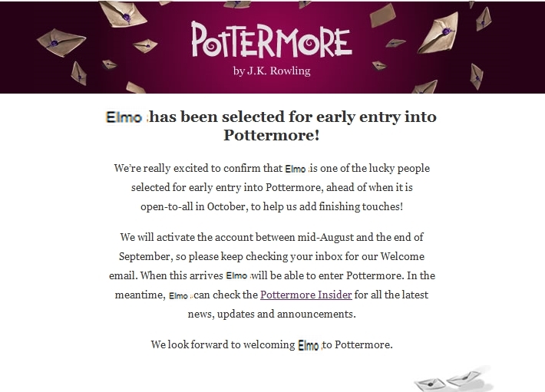The height and width of the screenshot is (392, 545).
Task: Click the large envelope right of the logo
Action: [438, 31]
